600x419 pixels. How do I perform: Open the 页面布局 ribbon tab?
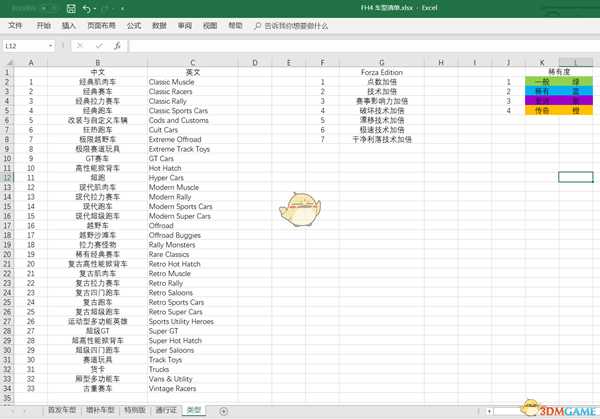point(101,26)
